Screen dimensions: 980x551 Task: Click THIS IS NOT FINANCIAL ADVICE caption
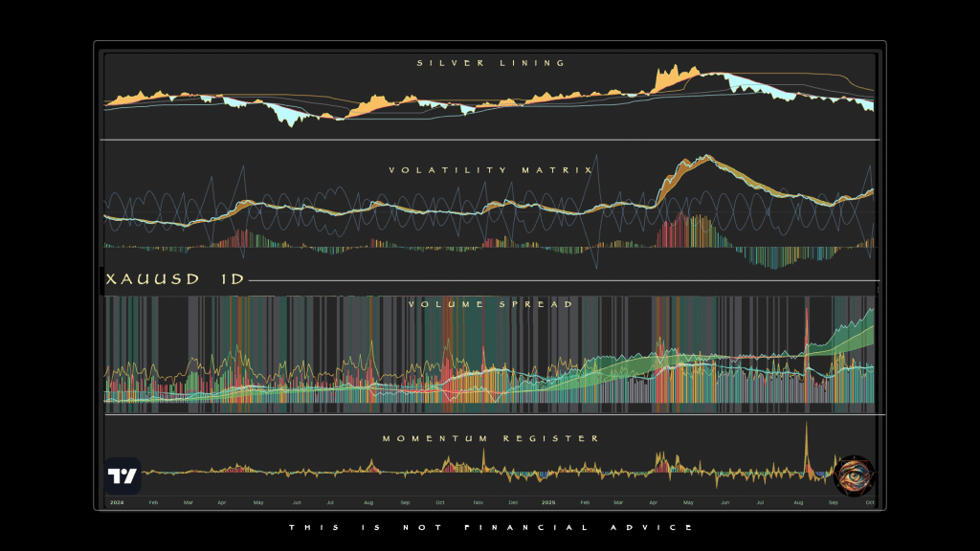pyautogui.click(x=491, y=528)
